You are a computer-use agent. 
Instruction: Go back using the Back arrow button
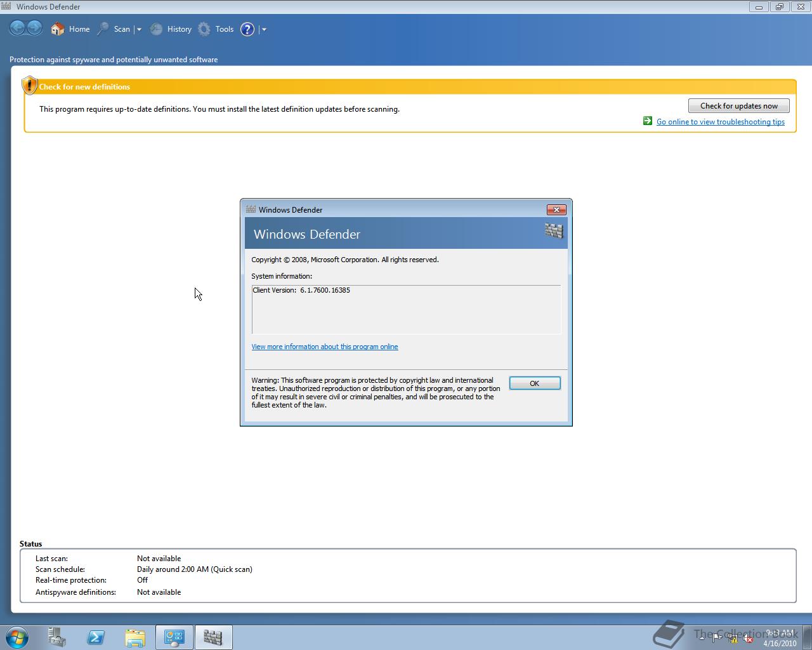tap(18, 29)
